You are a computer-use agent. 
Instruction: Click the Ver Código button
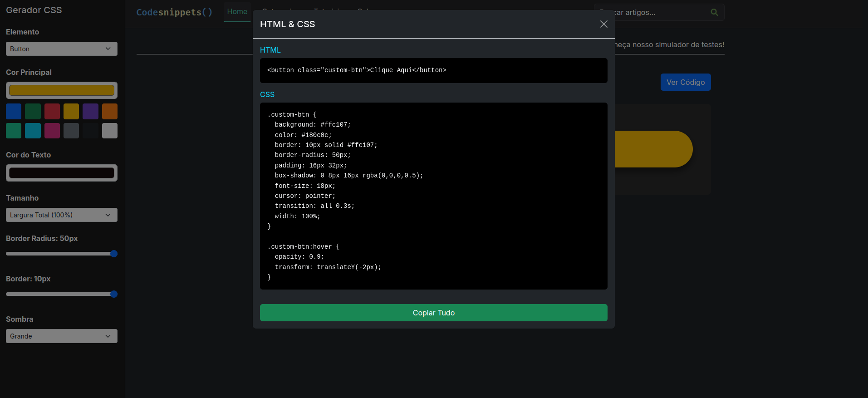[686, 82]
